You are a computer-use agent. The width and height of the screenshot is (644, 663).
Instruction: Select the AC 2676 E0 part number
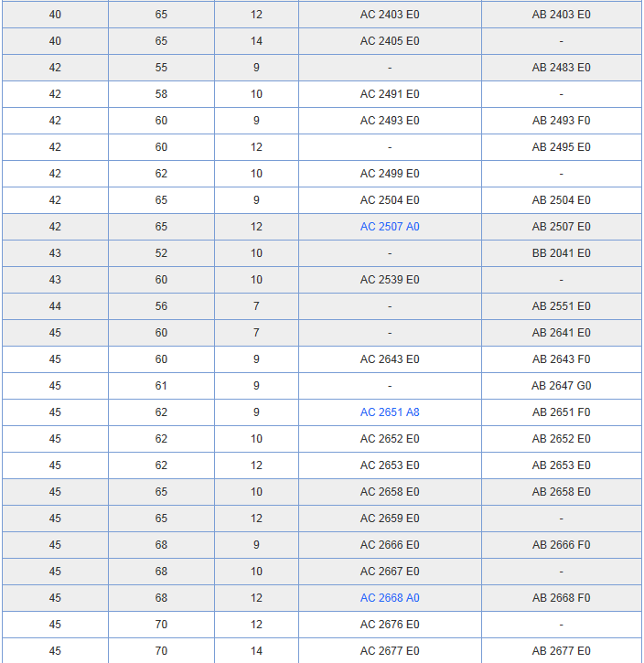pyautogui.click(x=390, y=625)
